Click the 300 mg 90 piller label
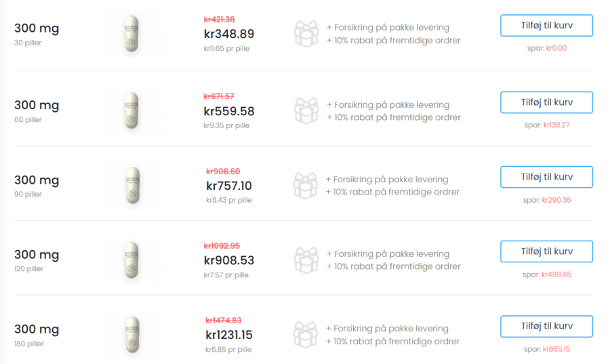The width and height of the screenshot is (610, 364). 37,185
